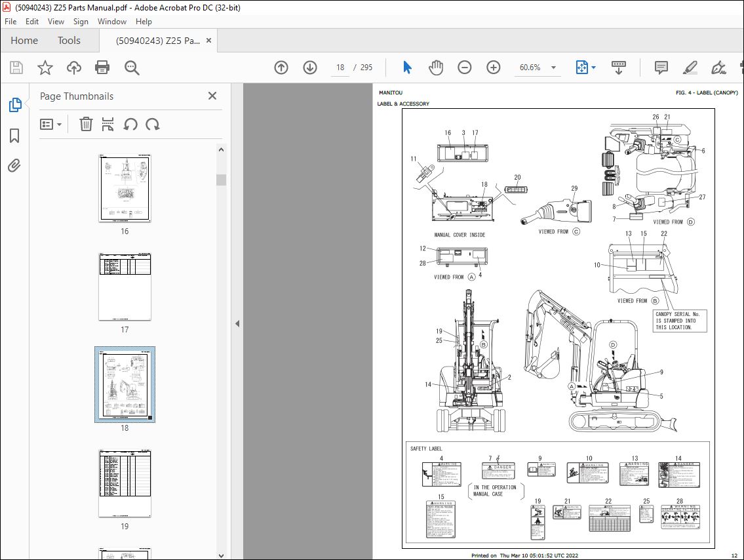This screenshot has height=560, width=744.
Task: Close the Z25 Parts Manual document tab
Action: pos(208,41)
